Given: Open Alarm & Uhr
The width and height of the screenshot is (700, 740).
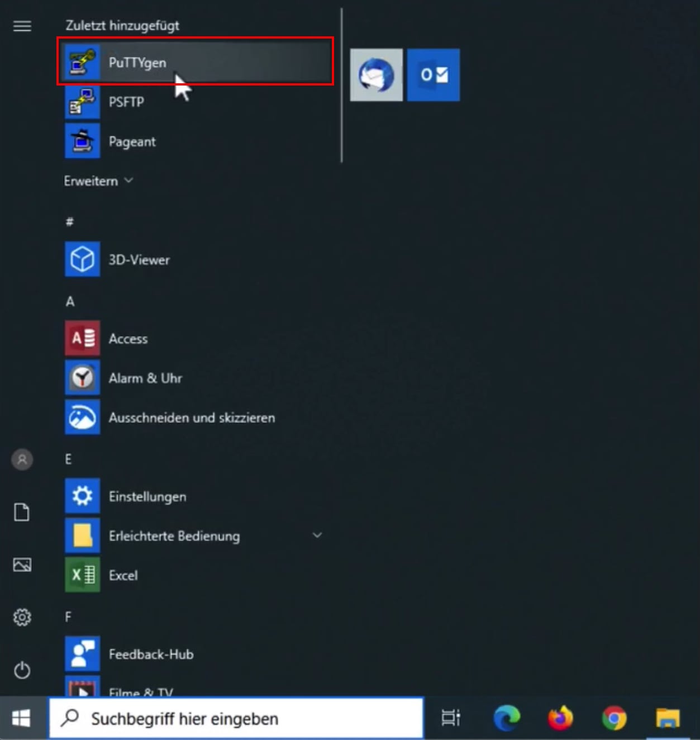Looking at the screenshot, I should pyautogui.click(x=146, y=378).
